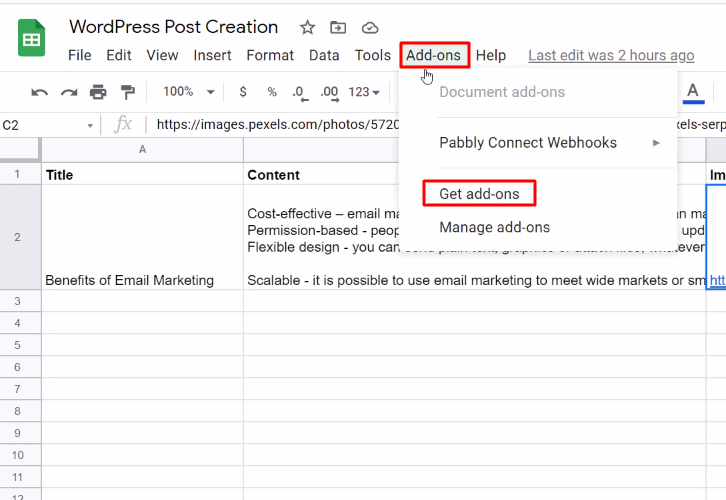Viewport: 726px width, 500px height.
Task: Select column A header
Action: [x=142, y=150]
